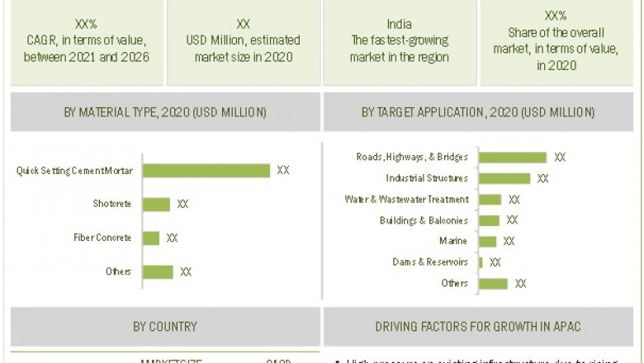Click the Shotcrete bar in the chart
Viewport: 644px width, 363px height.
click(x=156, y=204)
